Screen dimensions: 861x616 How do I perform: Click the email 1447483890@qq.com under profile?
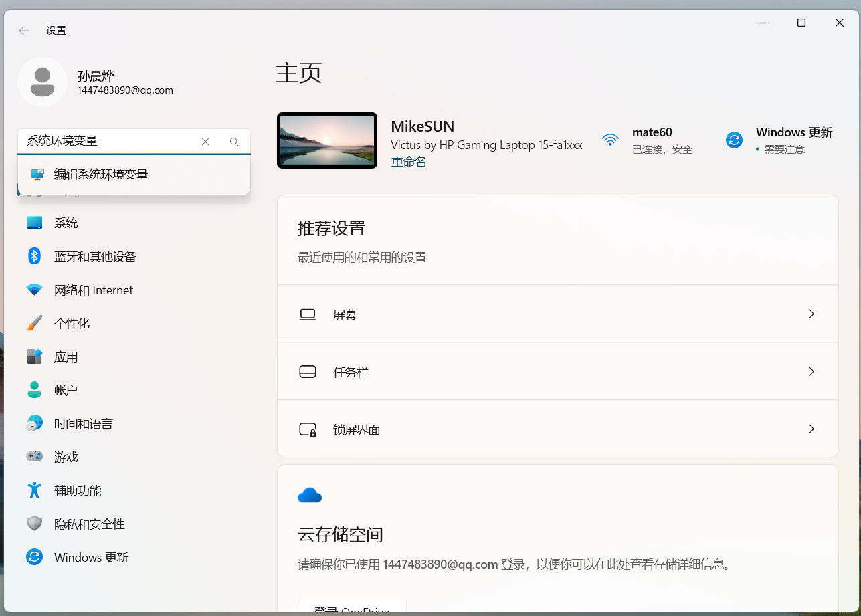[125, 90]
